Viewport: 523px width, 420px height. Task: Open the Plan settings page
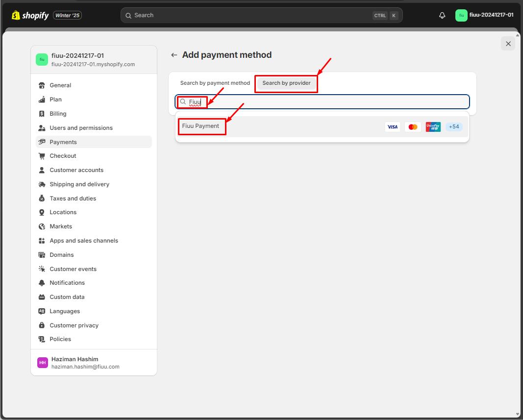pyautogui.click(x=94, y=99)
